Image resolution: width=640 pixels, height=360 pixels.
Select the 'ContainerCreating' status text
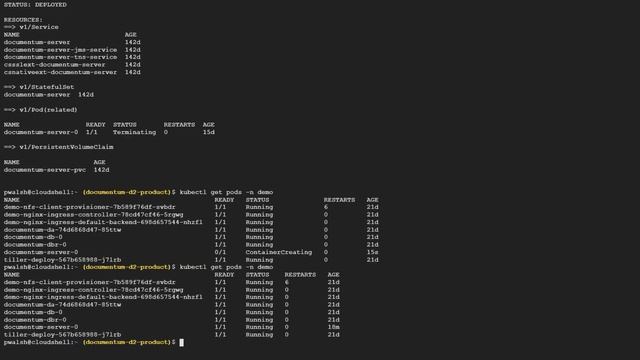[279, 252]
